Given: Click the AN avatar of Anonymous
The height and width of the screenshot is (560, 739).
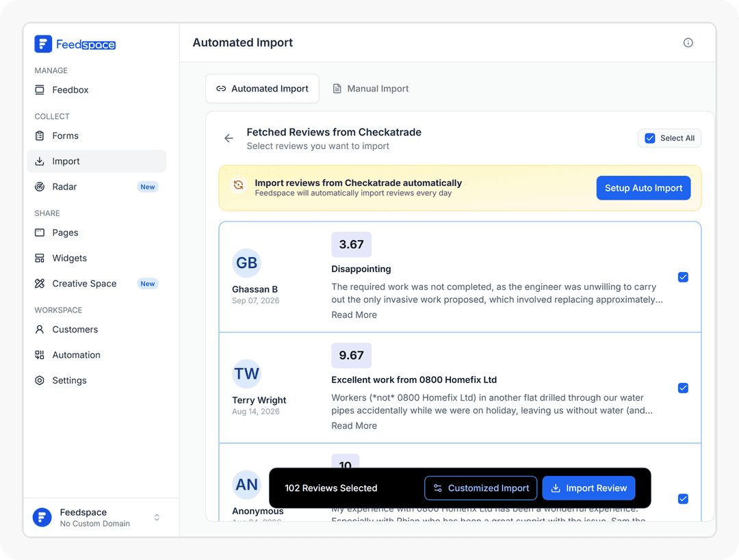Looking at the screenshot, I should [246, 485].
